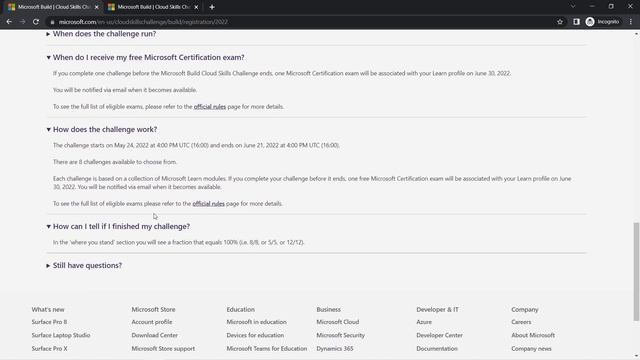
Task: Open official rules link under certification exam answer
Action: 210,107
